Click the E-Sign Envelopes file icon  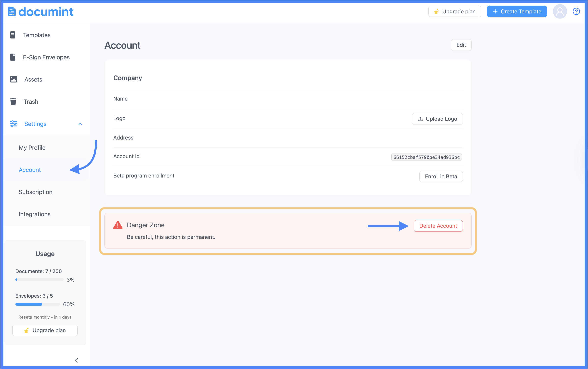(13, 57)
